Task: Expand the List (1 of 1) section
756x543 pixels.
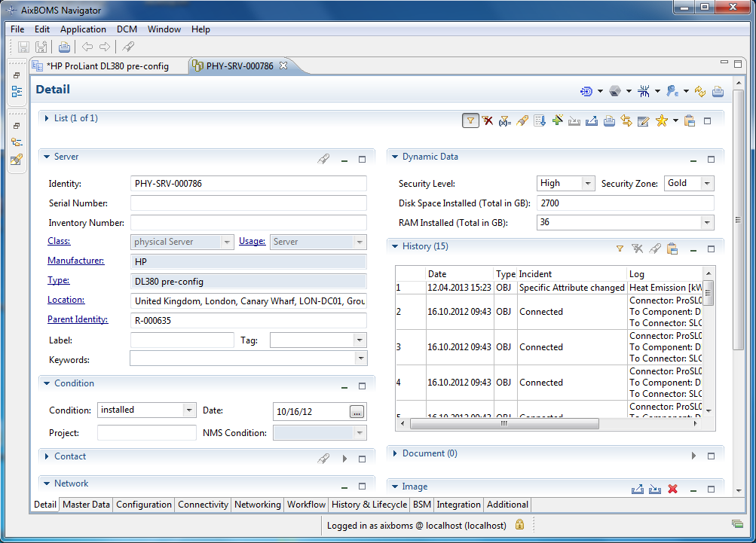Action: point(47,118)
